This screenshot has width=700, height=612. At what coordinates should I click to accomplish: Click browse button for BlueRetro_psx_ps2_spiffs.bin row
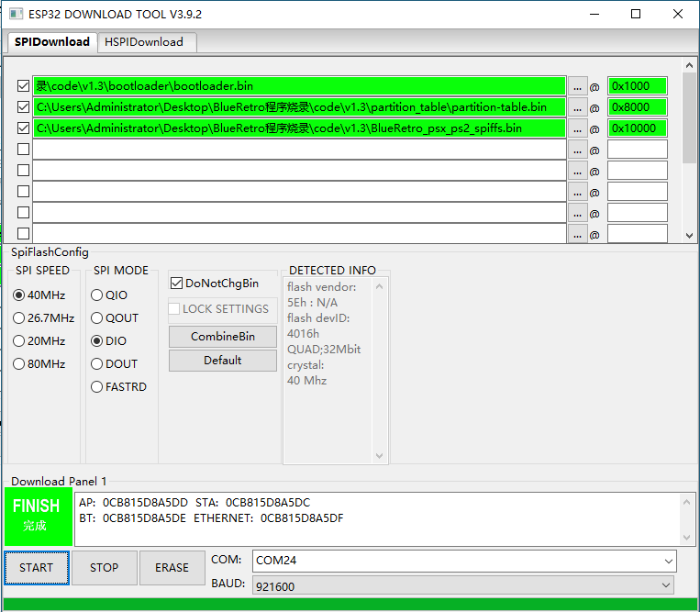[x=577, y=128]
